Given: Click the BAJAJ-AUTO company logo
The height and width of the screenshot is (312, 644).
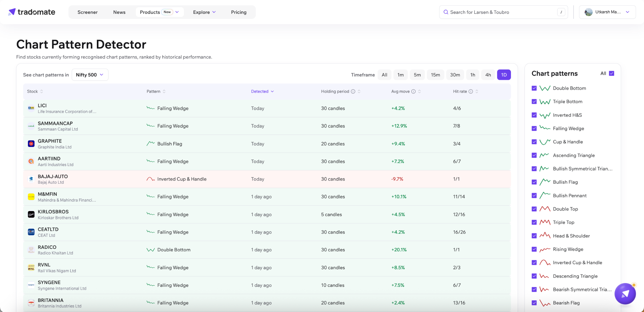Looking at the screenshot, I should tap(31, 179).
